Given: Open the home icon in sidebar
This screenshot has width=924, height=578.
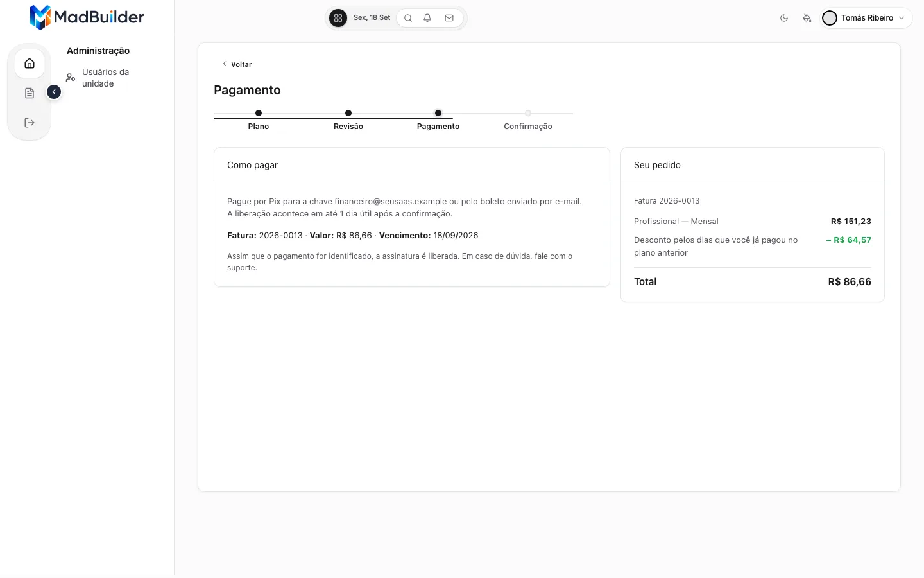Looking at the screenshot, I should (30, 64).
